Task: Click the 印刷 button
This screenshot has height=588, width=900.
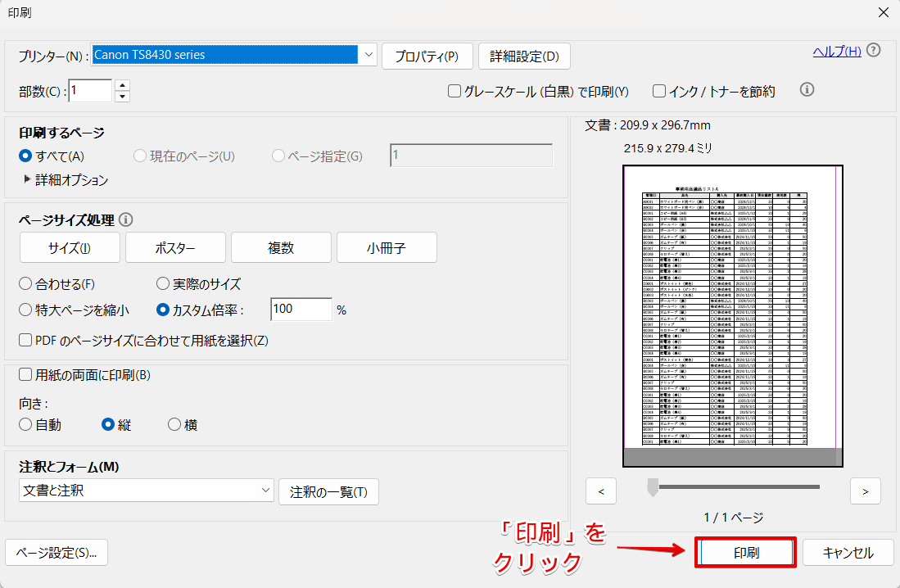Action: pyautogui.click(x=744, y=552)
